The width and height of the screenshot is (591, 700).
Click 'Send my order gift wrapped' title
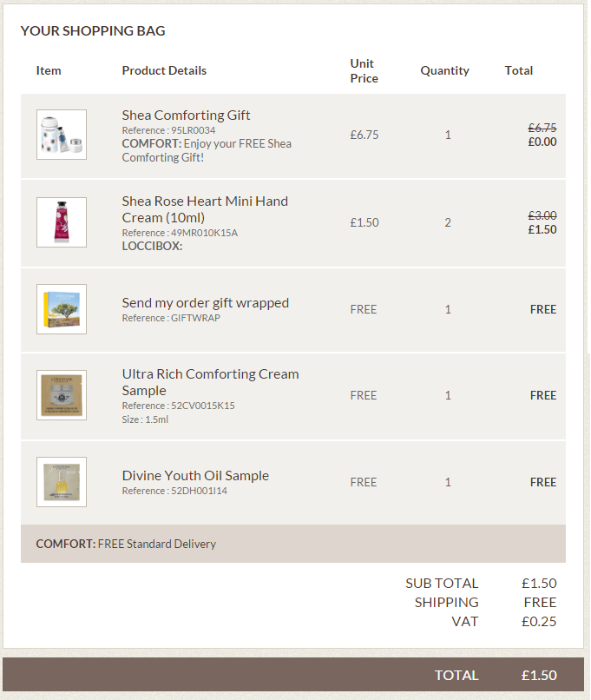pos(205,303)
